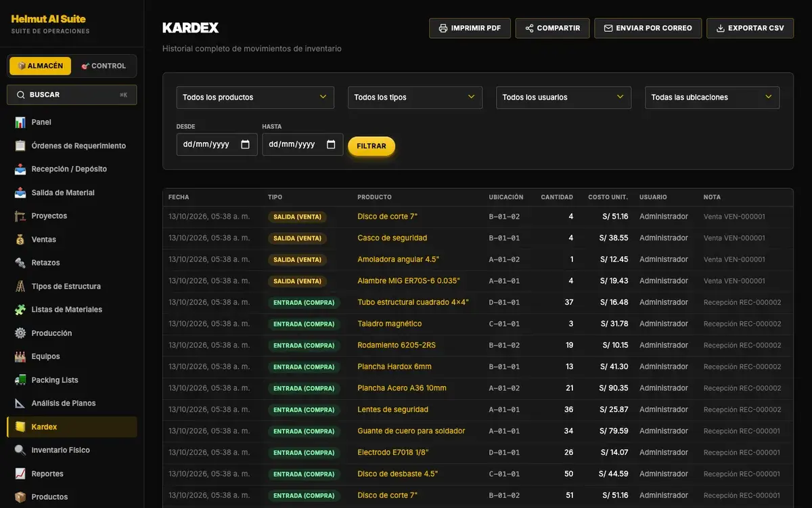Screen dimensions: 812x508
Task: Click the Cantidad column header
Action: (x=557, y=197)
